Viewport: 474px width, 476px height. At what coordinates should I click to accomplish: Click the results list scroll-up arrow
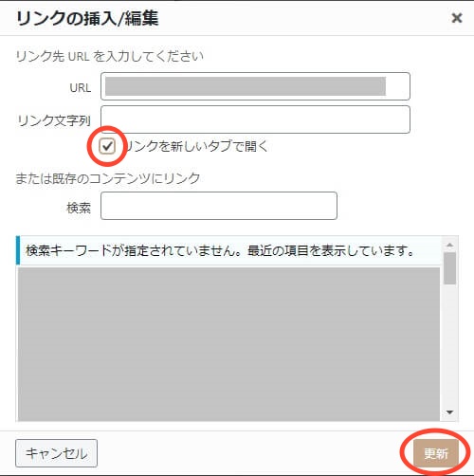point(449,245)
